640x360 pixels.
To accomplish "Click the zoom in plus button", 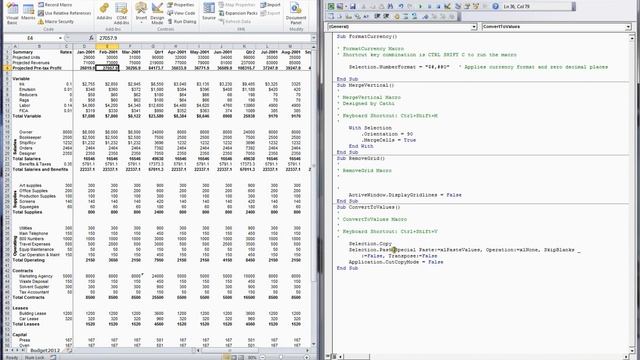I will coord(307,358).
